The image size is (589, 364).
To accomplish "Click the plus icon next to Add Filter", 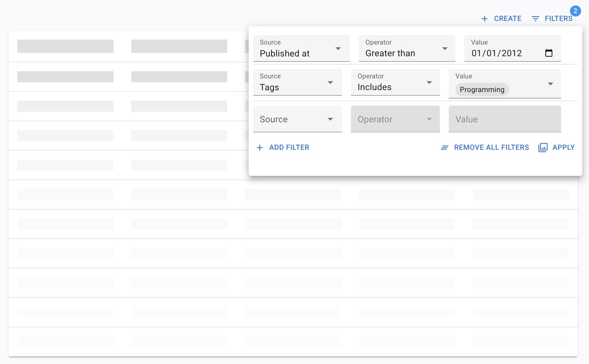I will tap(260, 147).
